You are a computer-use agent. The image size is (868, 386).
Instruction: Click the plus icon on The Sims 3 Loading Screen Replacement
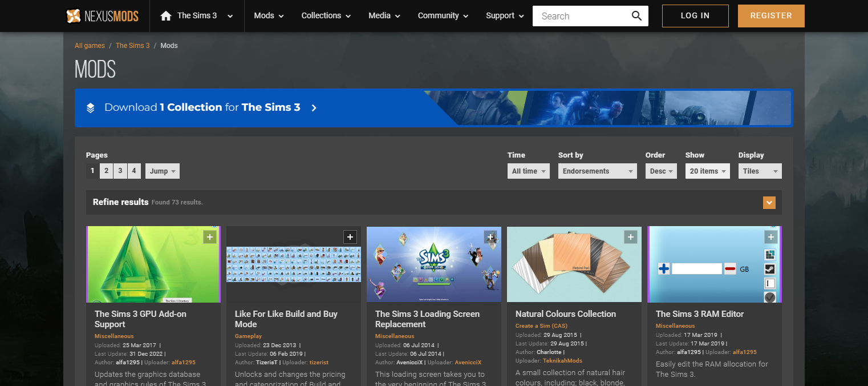[x=490, y=237]
